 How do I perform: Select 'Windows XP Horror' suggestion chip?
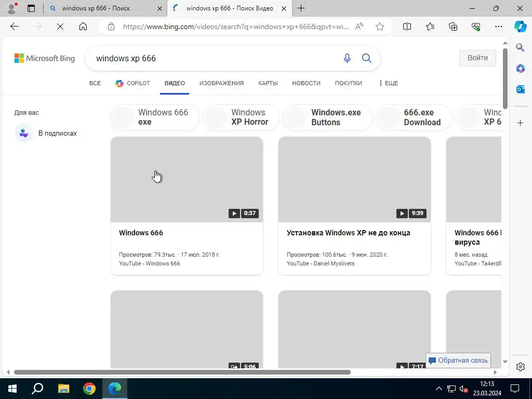(241, 117)
